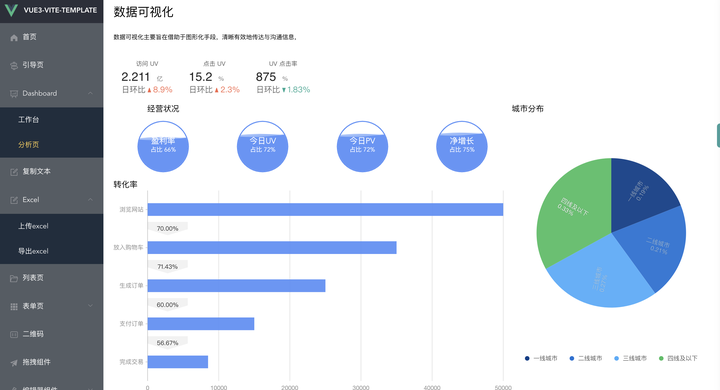Select the 工作台 submenu item
720x390 pixels.
[51, 120]
